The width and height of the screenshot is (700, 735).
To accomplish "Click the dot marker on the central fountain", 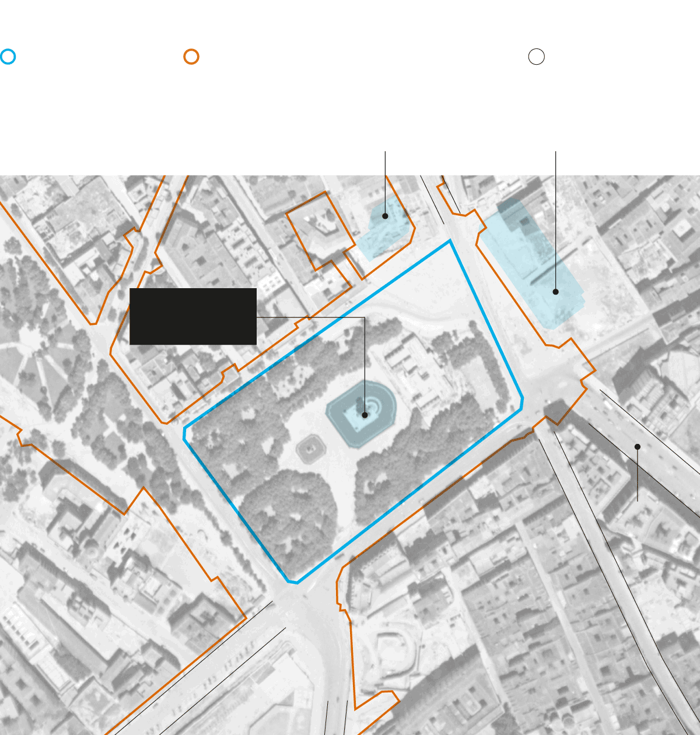I will (365, 415).
